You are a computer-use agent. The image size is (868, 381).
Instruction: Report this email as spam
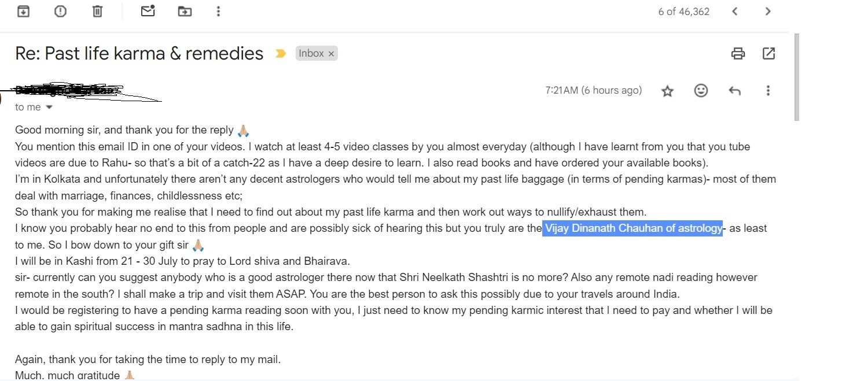tap(60, 11)
